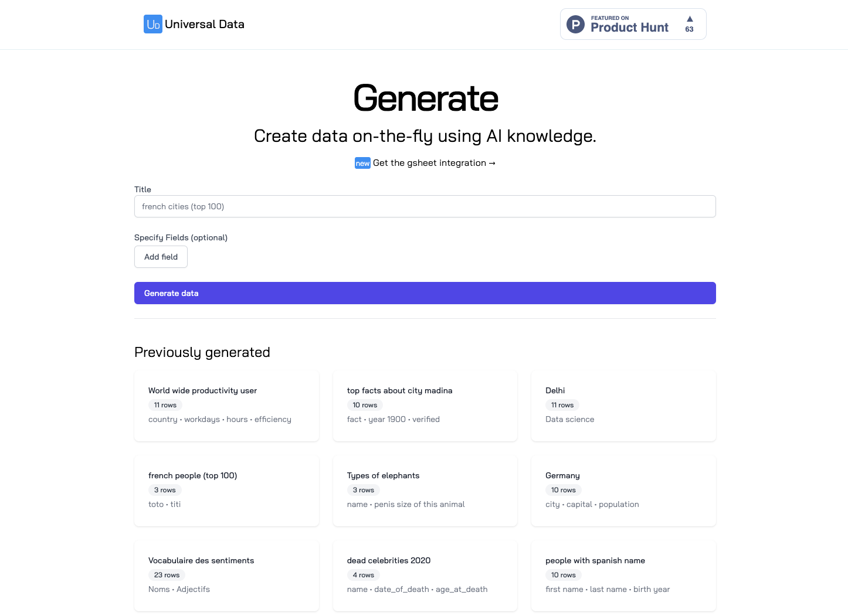Open the 'World wide productivity user' dataset

pyautogui.click(x=226, y=406)
